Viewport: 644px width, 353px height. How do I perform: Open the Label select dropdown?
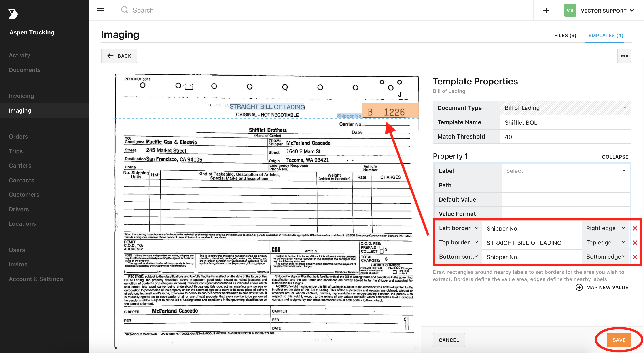566,171
